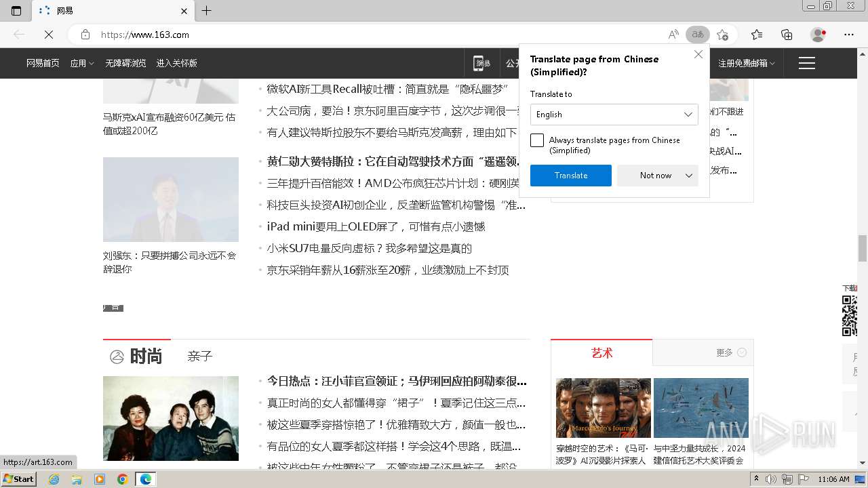Open the browser profile avatar
The height and width of the screenshot is (488, 868).
click(x=818, y=35)
